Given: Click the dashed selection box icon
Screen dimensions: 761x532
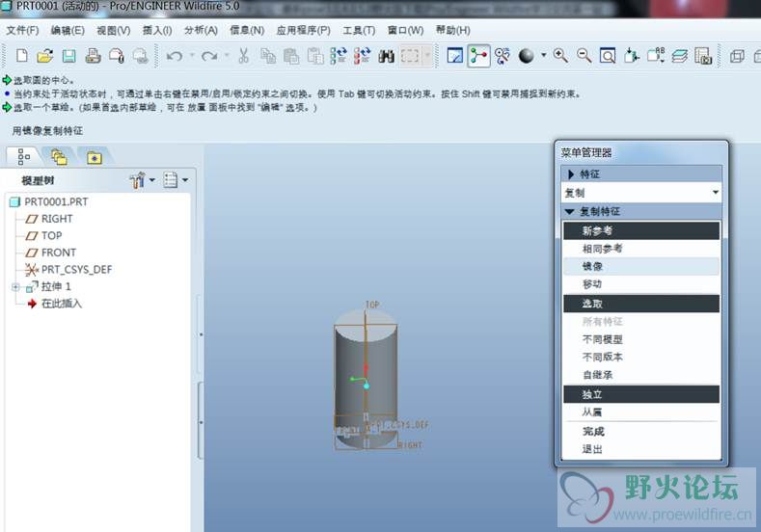Looking at the screenshot, I should coord(410,56).
